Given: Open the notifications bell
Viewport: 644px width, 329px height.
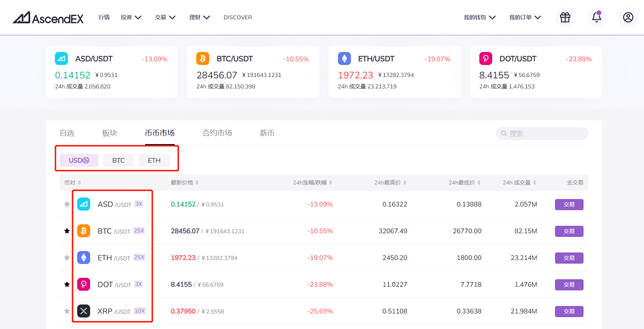Looking at the screenshot, I should (597, 17).
